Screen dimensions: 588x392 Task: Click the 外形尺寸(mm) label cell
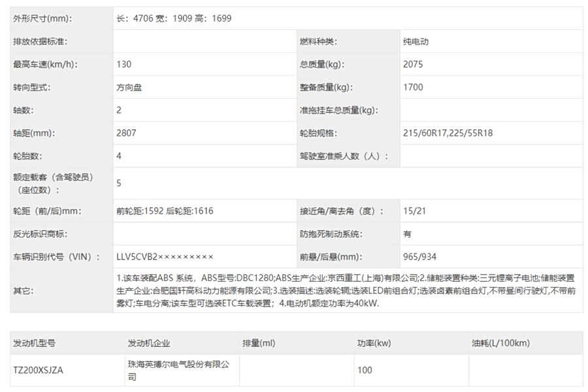coord(42,18)
